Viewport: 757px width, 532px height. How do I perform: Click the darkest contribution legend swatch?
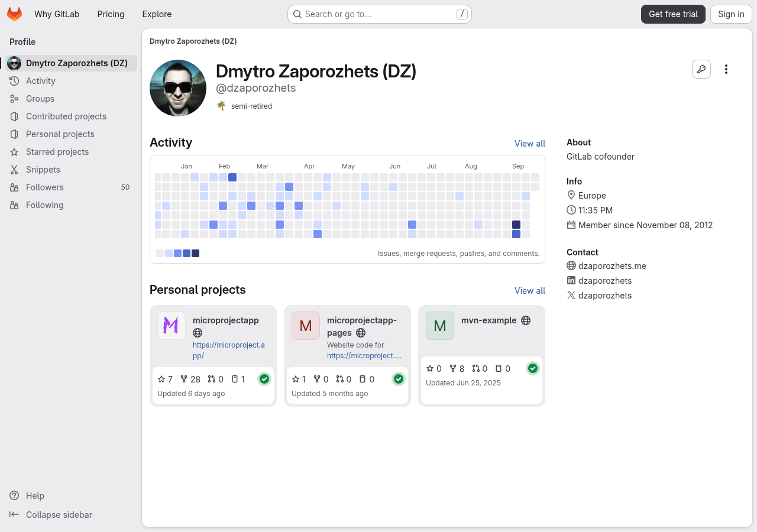pos(196,254)
